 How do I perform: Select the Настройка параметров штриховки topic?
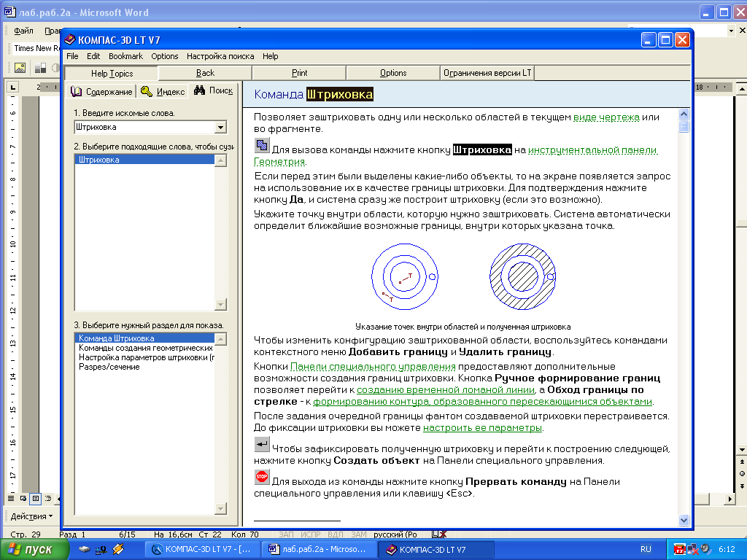click(144, 357)
